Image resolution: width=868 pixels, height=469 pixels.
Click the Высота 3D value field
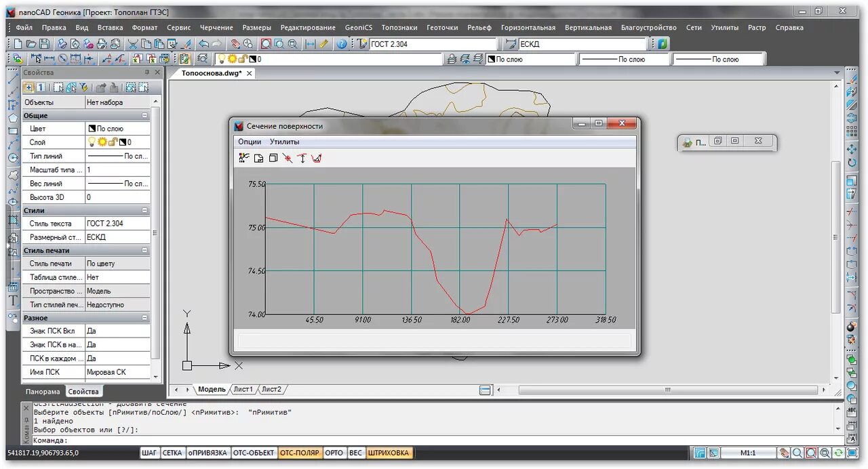click(117, 197)
